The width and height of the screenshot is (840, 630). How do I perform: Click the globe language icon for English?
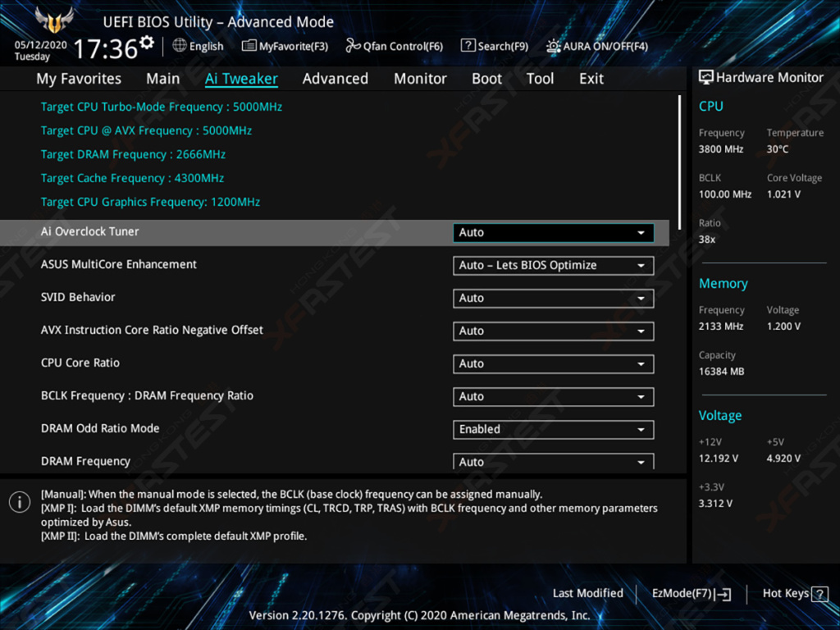click(x=180, y=46)
